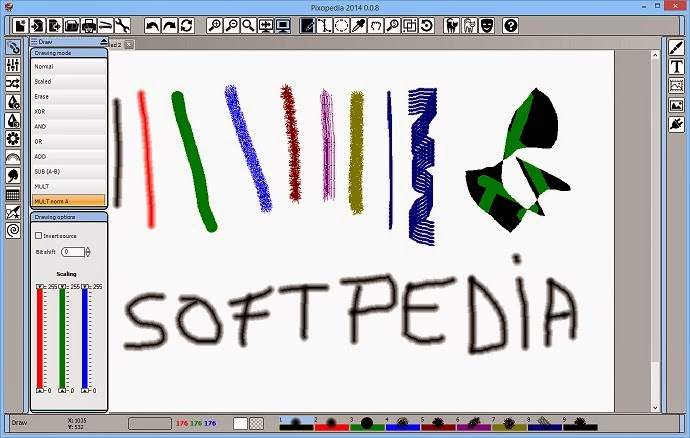Select the polygon path selection tool
The image size is (690, 438).
point(325,26)
